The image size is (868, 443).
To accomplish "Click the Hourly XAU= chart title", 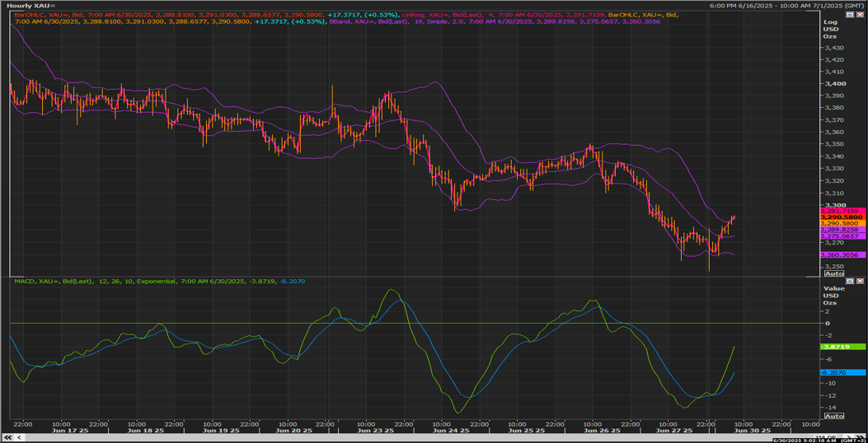I will (31, 5).
